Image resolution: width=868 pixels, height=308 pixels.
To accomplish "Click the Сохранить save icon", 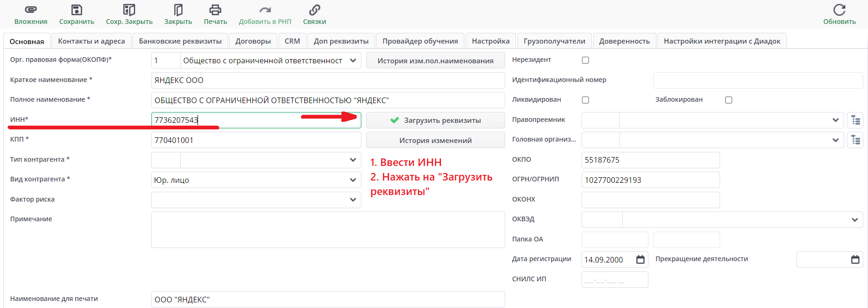I will [76, 10].
